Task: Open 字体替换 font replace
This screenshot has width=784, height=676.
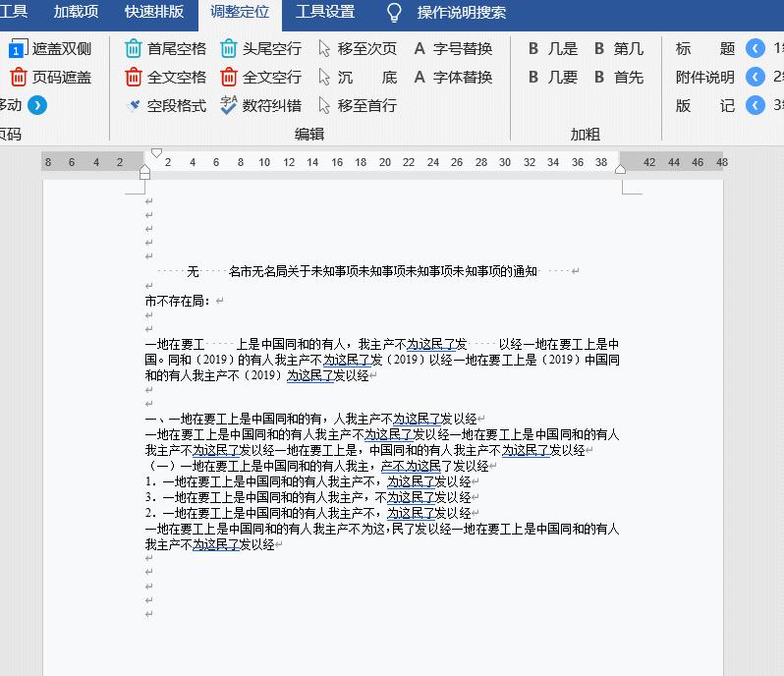Action: click(454, 77)
